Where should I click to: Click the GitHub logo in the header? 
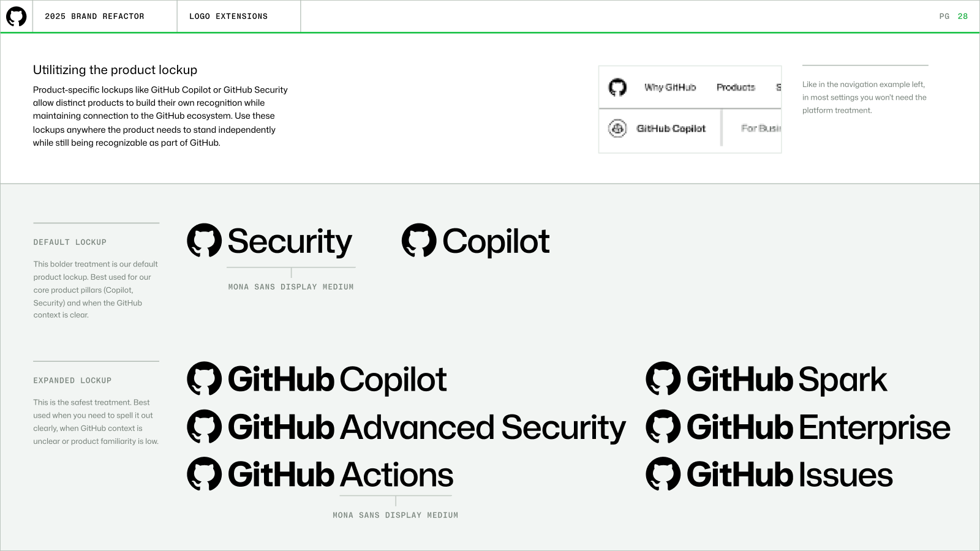(17, 17)
